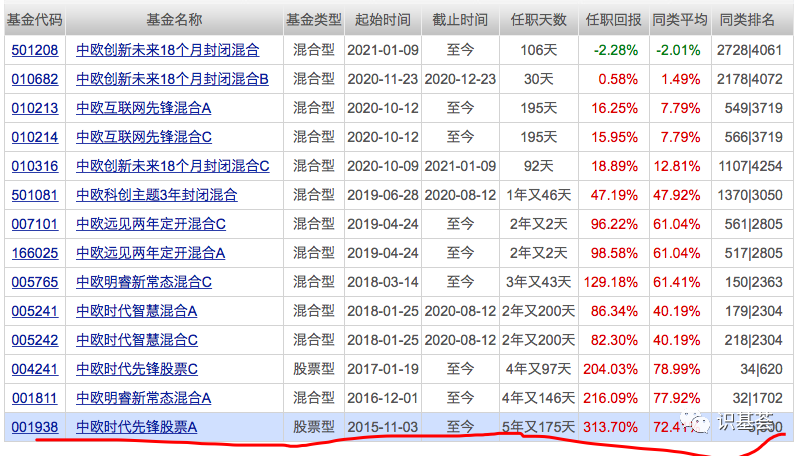Open fund code link 005241
Image resolution: width=799 pixels, height=456 pixels.
click(x=35, y=311)
